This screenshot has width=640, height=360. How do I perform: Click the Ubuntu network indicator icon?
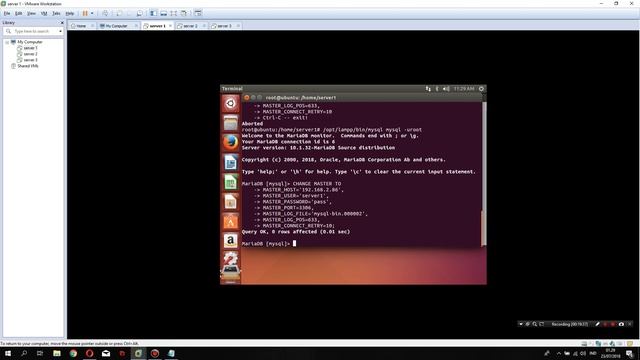(428, 89)
